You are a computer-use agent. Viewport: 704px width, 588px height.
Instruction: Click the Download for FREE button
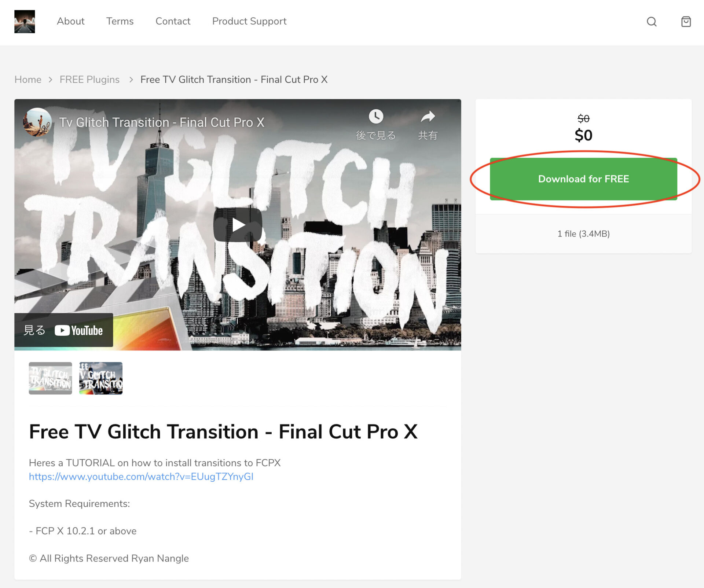[x=583, y=179]
